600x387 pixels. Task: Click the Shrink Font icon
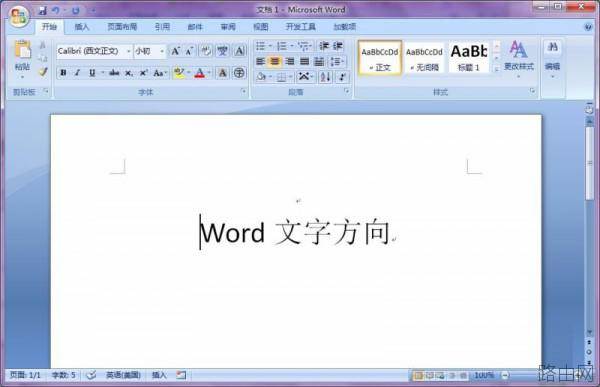[x=189, y=51]
